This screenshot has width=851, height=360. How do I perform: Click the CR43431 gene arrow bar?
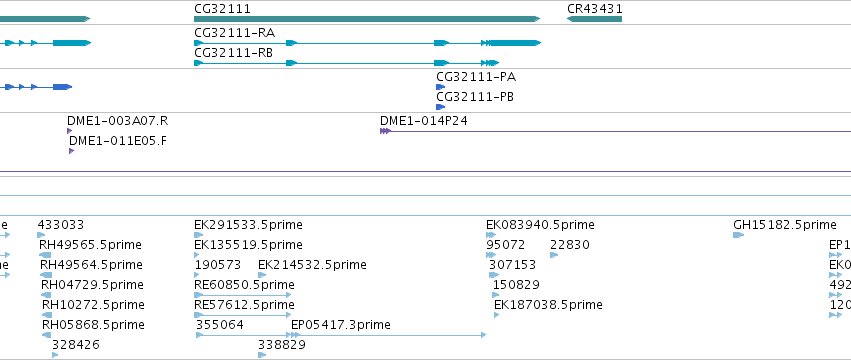(x=594, y=19)
